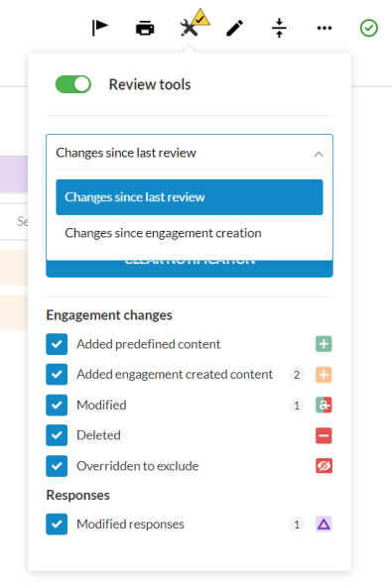Click the red overridden-to-exclude eye icon
The height and width of the screenshot is (588, 392).
click(x=324, y=466)
